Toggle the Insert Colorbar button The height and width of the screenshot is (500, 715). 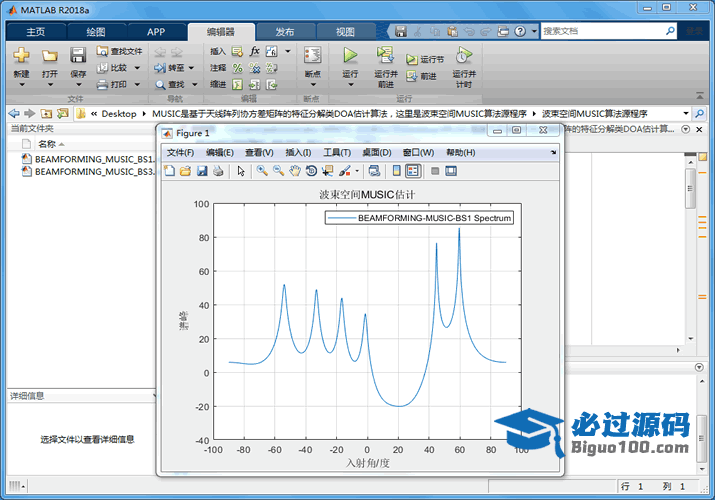coord(397,171)
